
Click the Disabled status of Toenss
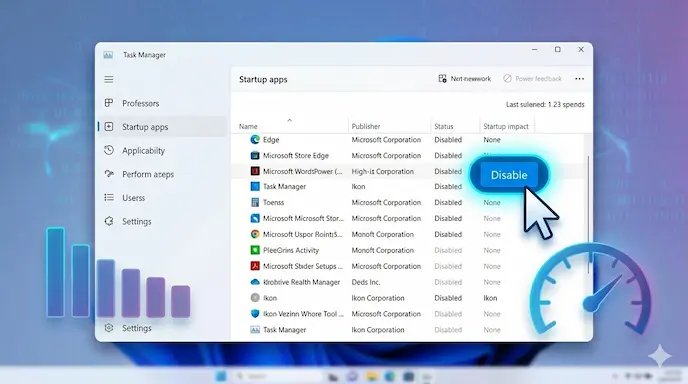448,202
